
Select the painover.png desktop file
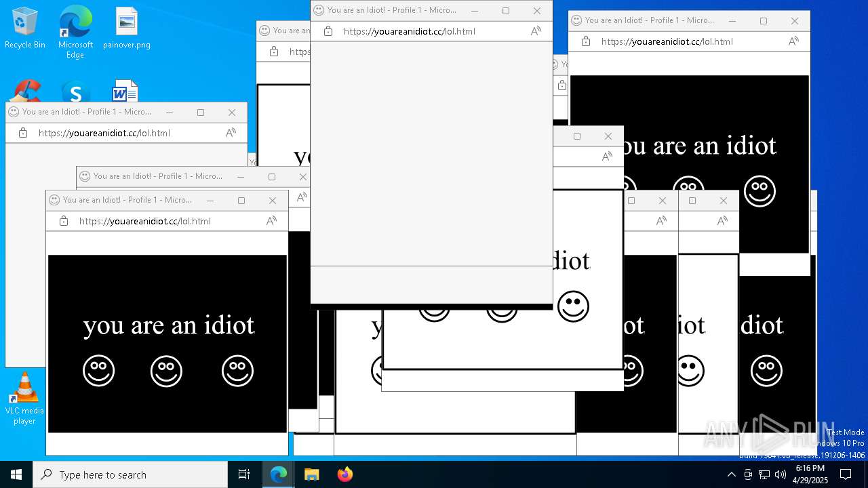[127, 28]
